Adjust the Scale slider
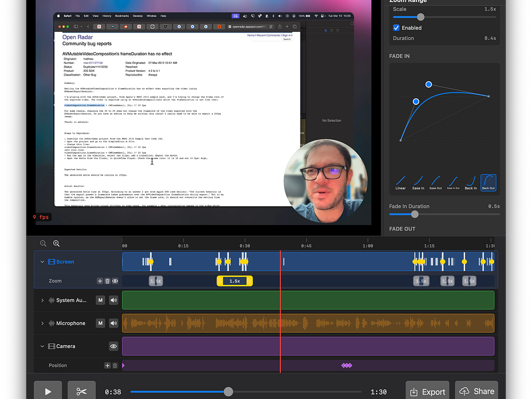This screenshot has height=399, width=532. [421, 17]
